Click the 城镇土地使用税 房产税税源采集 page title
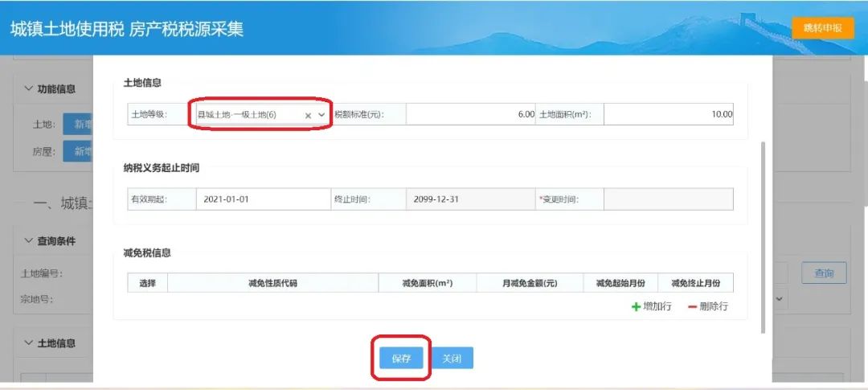 tap(127, 30)
